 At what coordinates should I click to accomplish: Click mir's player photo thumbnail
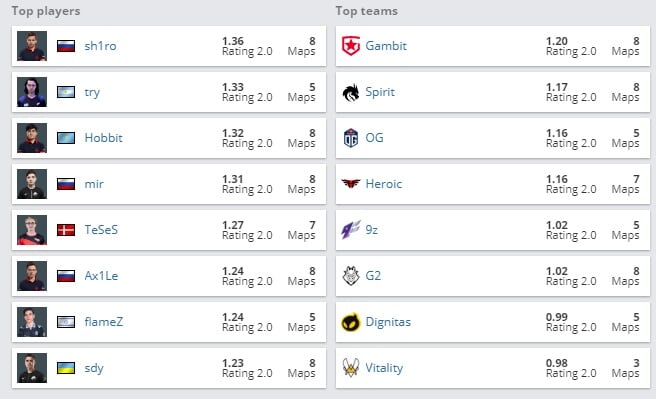[x=32, y=184]
